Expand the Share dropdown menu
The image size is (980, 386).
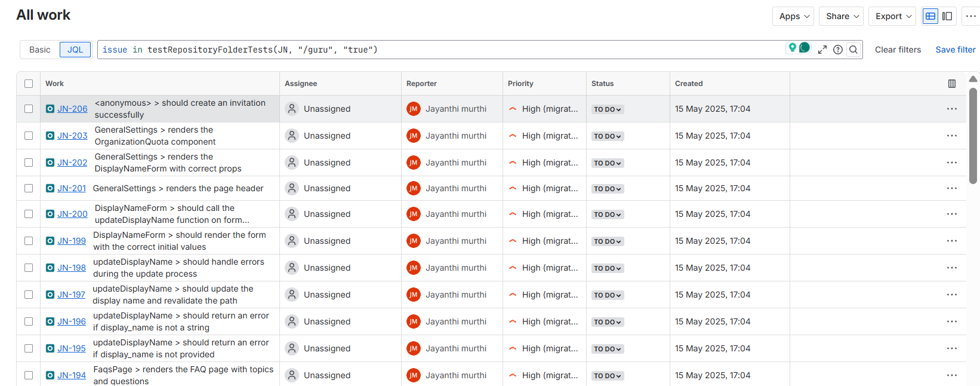tap(842, 16)
